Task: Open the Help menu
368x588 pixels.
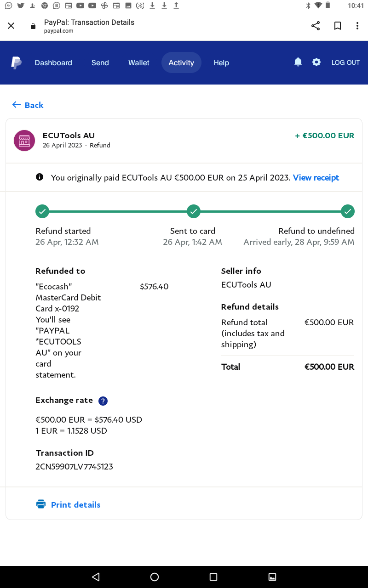Action: 221,62
